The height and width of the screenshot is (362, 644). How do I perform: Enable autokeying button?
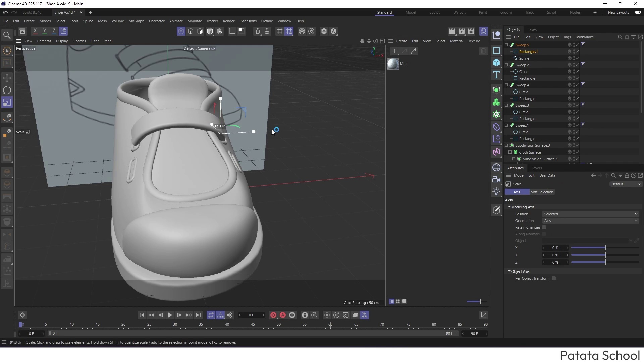point(283,315)
